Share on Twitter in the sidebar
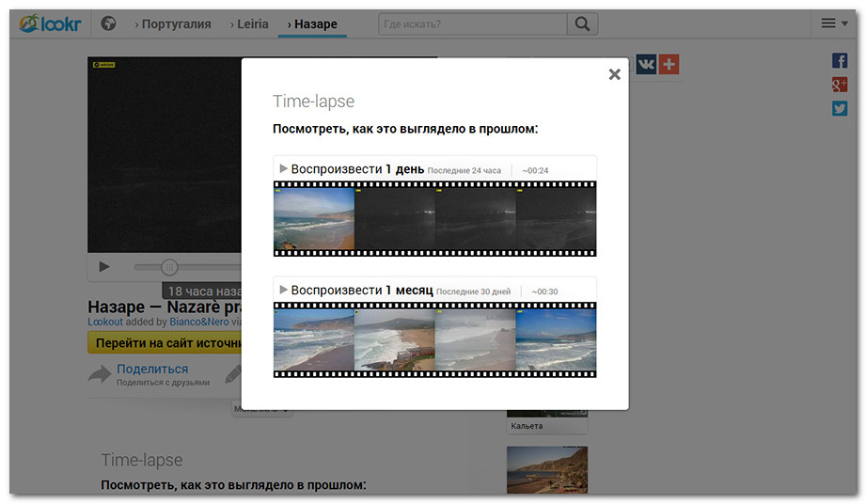Image resolution: width=866 pixels, height=504 pixels. pyautogui.click(x=840, y=108)
